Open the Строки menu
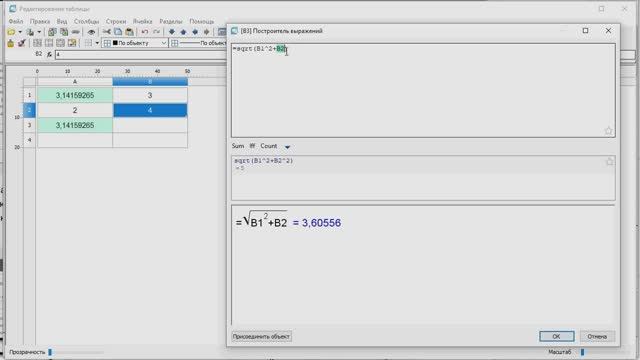640x360 pixels. tap(116, 21)
